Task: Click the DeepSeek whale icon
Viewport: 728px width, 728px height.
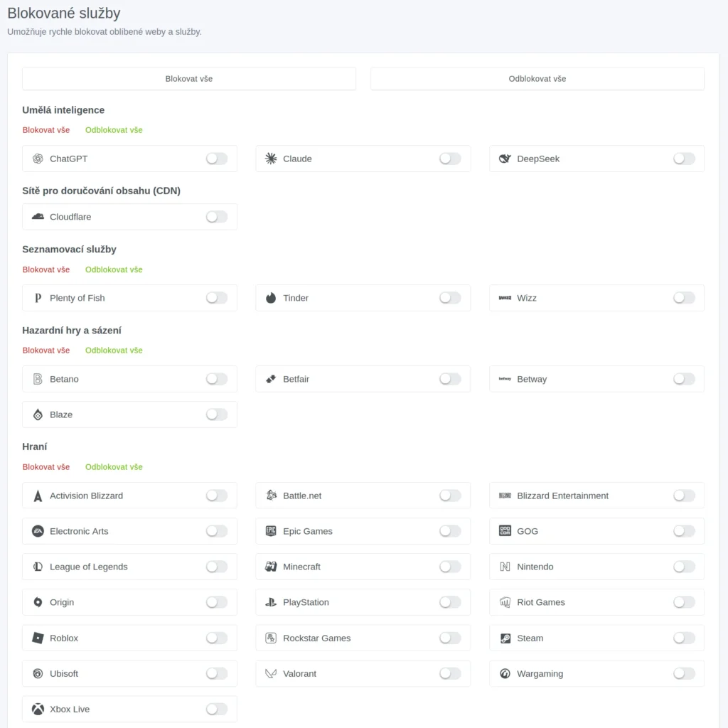Action: pyautogui.click(x=505, y=159)
